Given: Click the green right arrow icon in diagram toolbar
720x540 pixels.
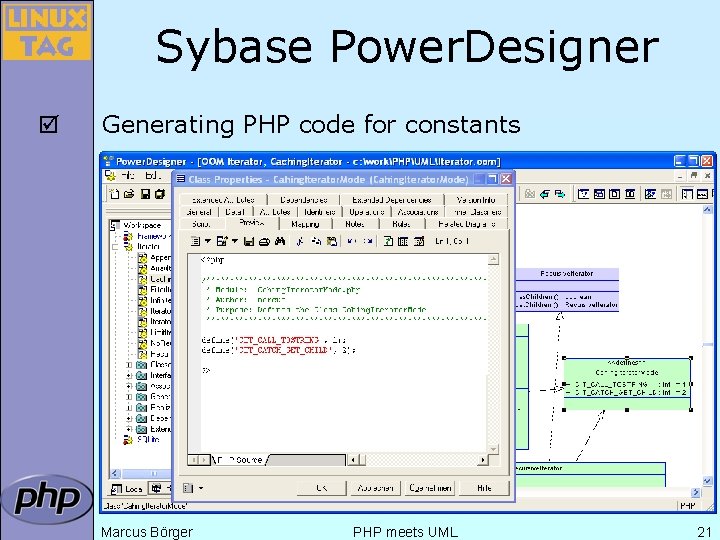Looking at the screenshot, I should 560,194.
